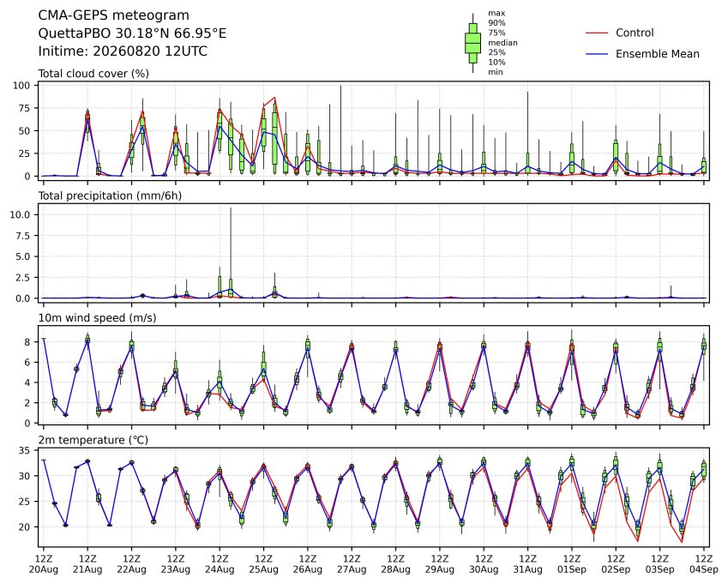
Task: Click the QuettaPBO 30.18°N 66.95°E location text
Action: [132, 33]
